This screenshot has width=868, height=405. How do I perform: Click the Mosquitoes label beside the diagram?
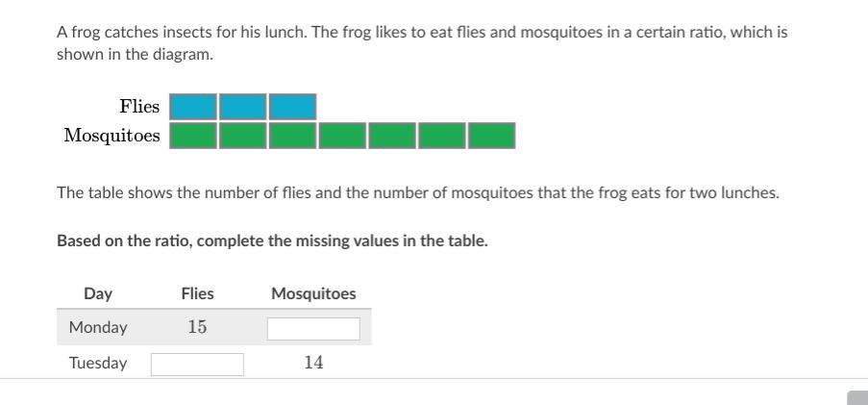(112, 135)
